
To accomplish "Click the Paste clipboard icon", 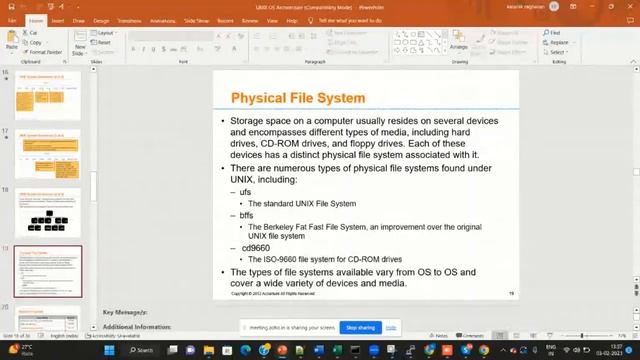I will click(12, 37).
